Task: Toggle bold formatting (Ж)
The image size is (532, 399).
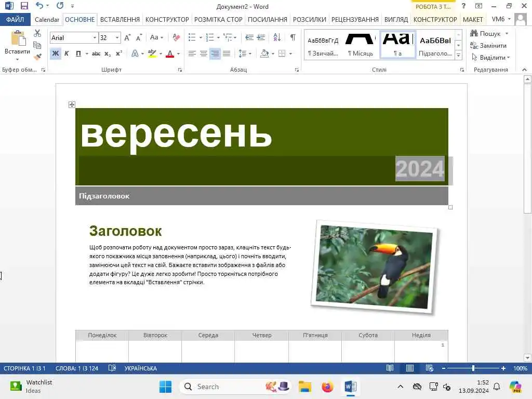Action: click(x=55, y=54)
